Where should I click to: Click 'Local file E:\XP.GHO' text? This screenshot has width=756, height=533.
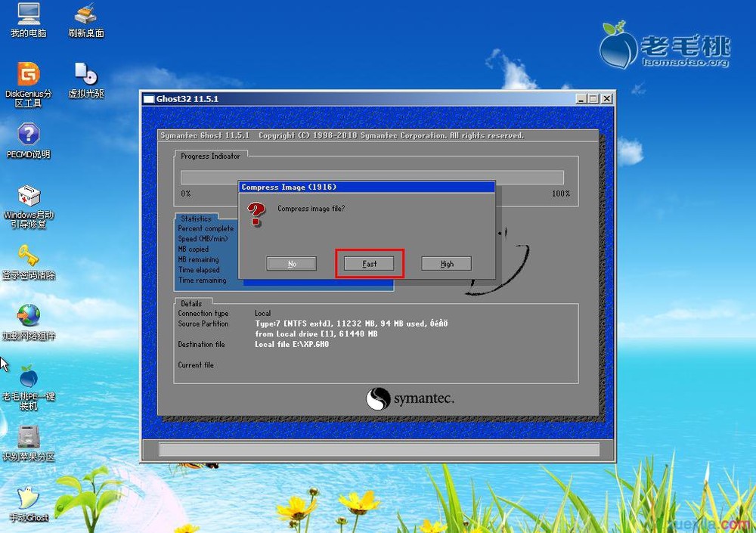tap(292, 345)
